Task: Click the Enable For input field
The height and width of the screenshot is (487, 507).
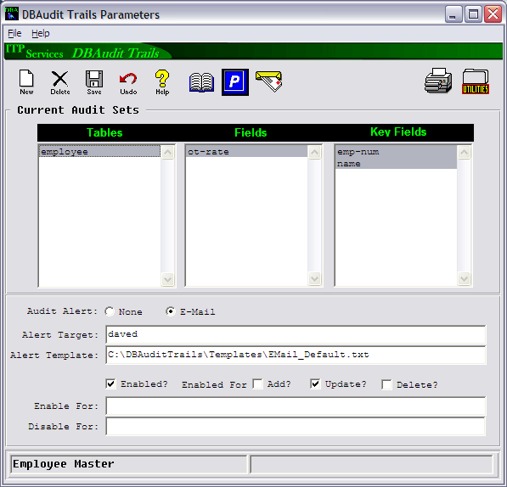Action: point(296,406)
